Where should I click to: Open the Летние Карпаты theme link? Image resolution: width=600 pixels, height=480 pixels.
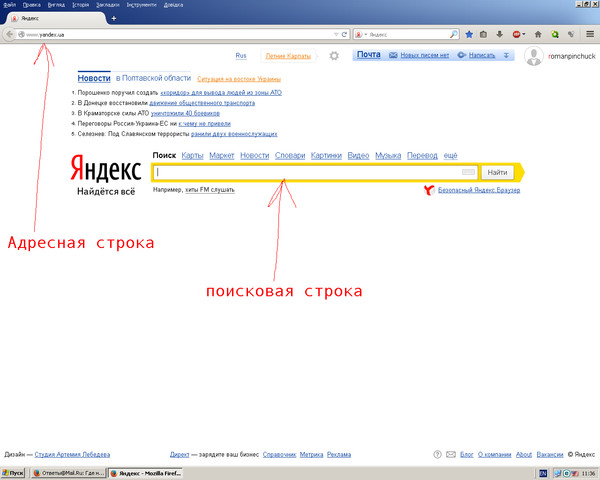tap(288, 56)
